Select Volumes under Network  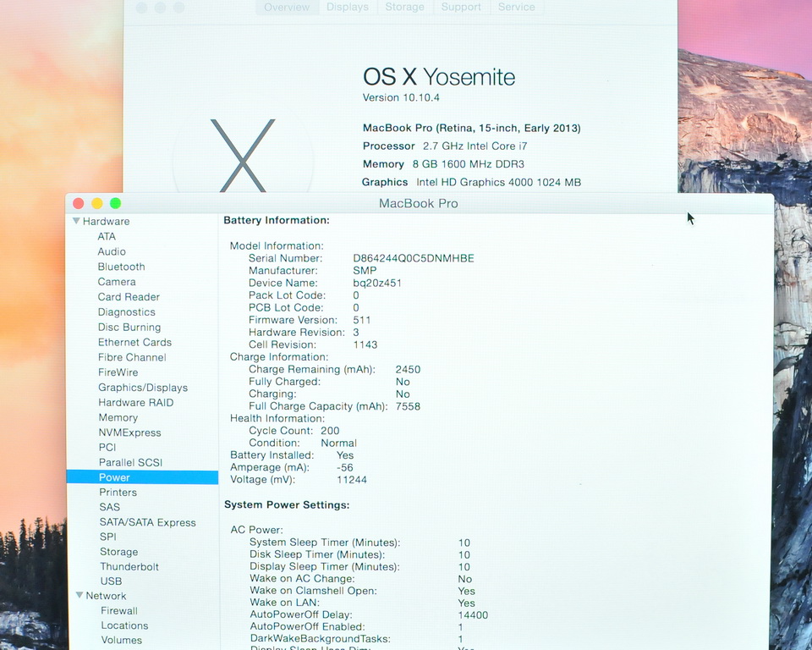click(121, 640)
